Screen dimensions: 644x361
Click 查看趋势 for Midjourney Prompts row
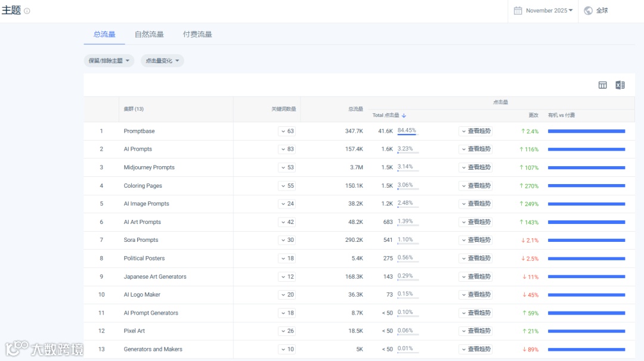[476, 167]
